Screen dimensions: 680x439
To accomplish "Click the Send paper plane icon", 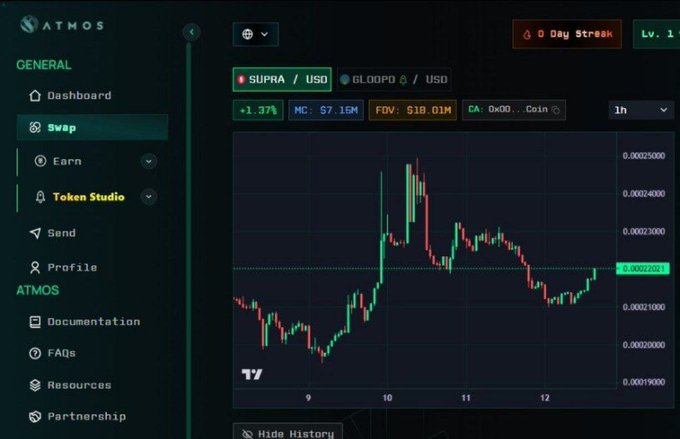I will pos(35,233).
